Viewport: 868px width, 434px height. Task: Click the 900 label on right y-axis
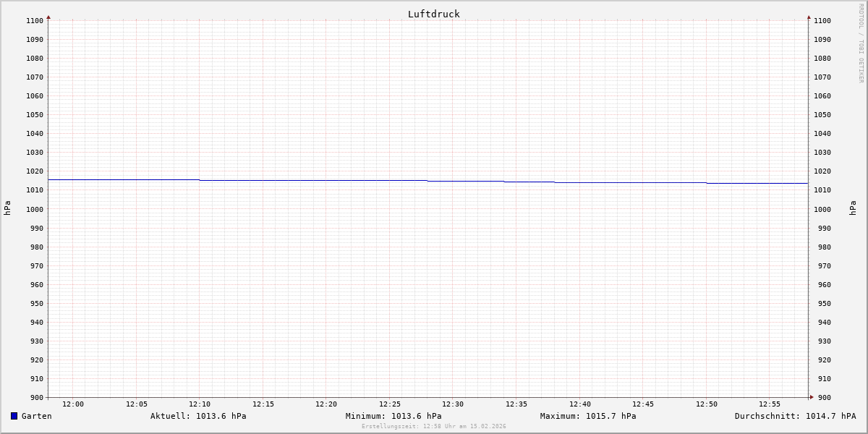822,397
